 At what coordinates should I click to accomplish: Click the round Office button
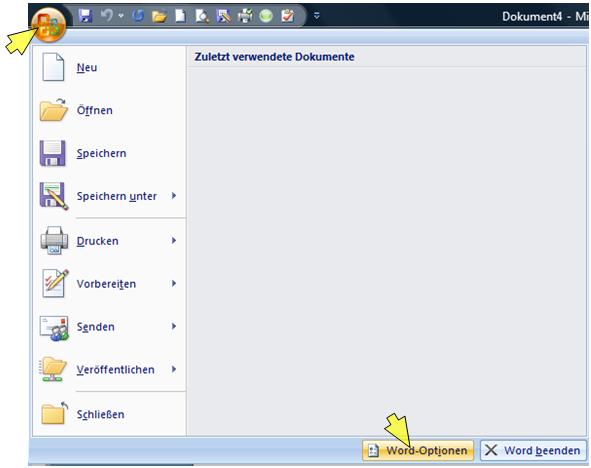tap(49, 25)
